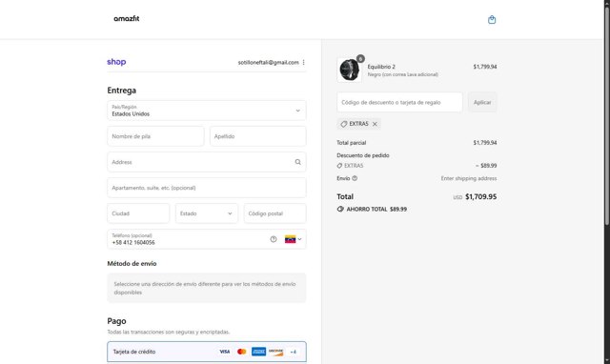
Task: Click the Address input field
Action: click(207, 162)
